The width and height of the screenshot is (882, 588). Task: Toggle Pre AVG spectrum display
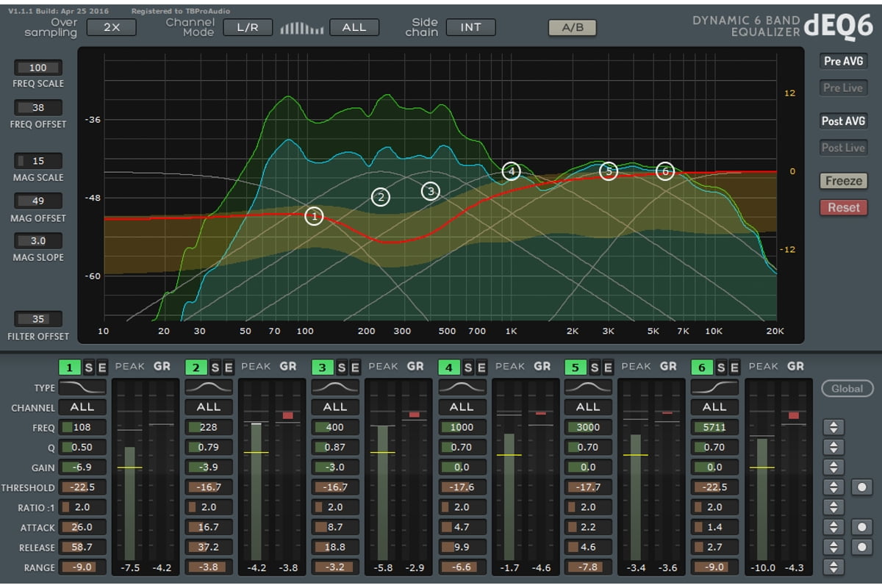[843, 61]
